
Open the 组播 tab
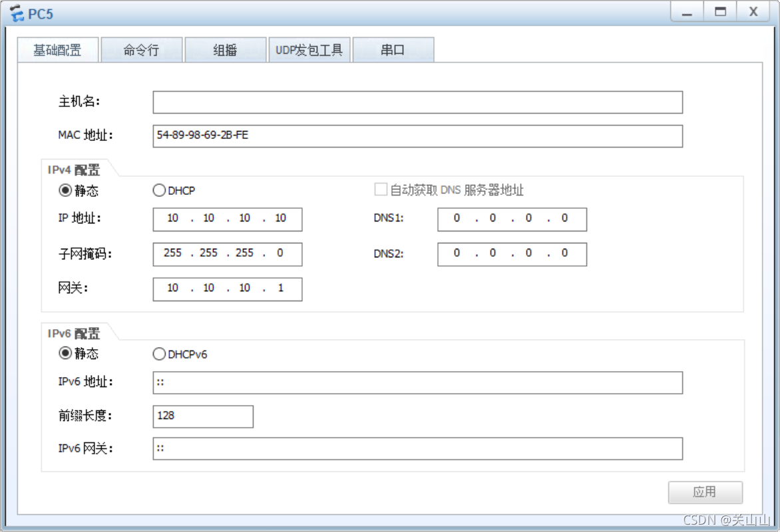[226, 50]
